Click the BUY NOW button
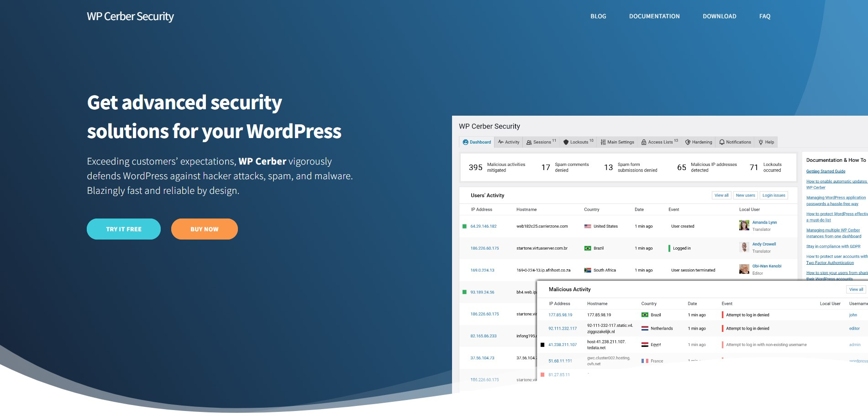The image size is (868, 416). pyautogui.click(x=205, y=229)
